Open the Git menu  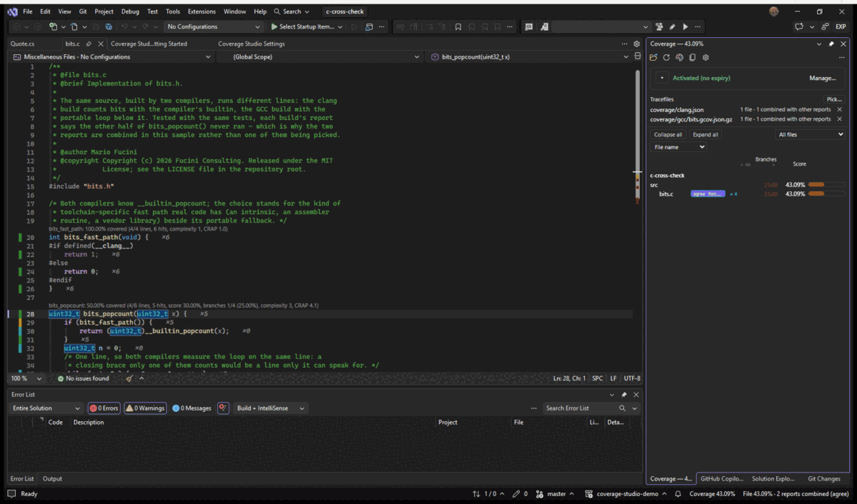click(x=83, y=11)
